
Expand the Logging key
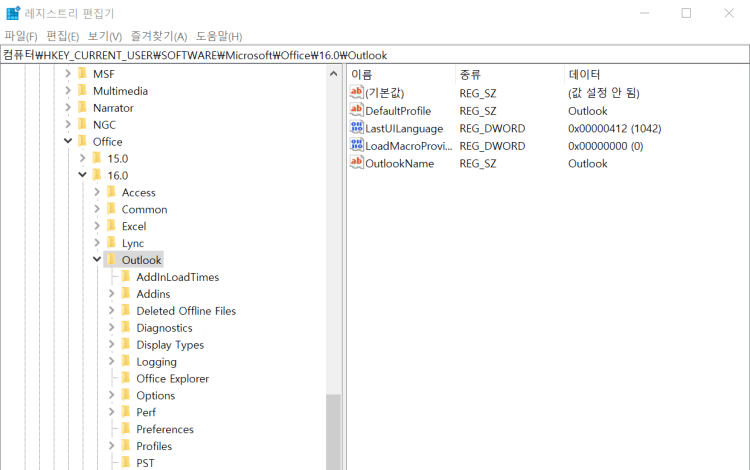(111, 361)
